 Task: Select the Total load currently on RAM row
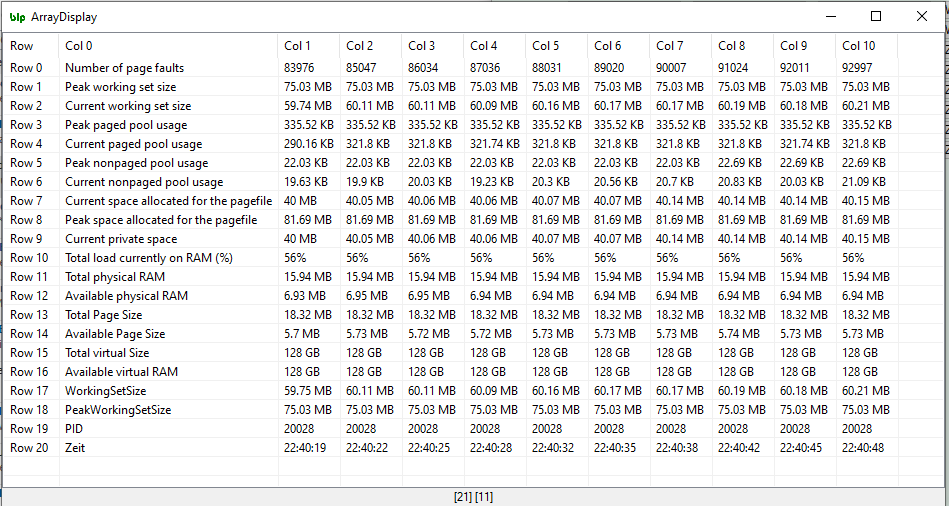tap(148, 258)
